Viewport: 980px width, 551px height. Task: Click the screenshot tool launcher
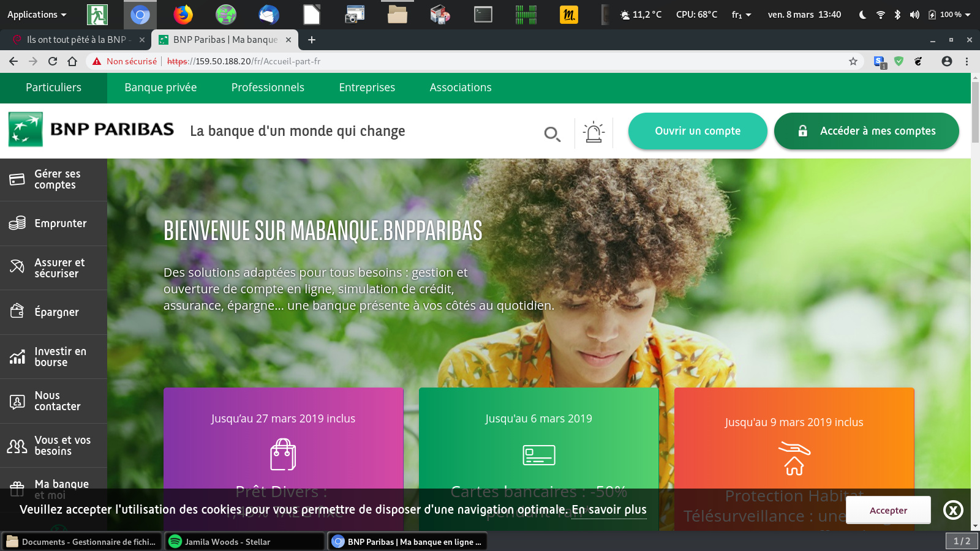click(355, 14)
